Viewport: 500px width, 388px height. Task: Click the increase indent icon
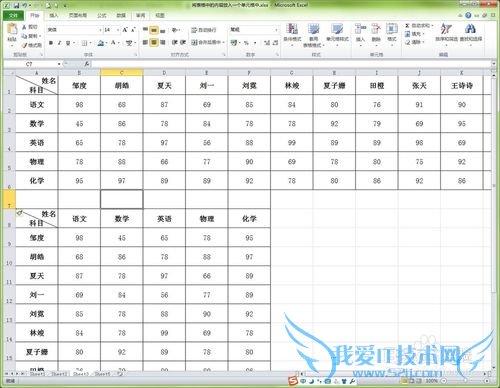point(183,42)
